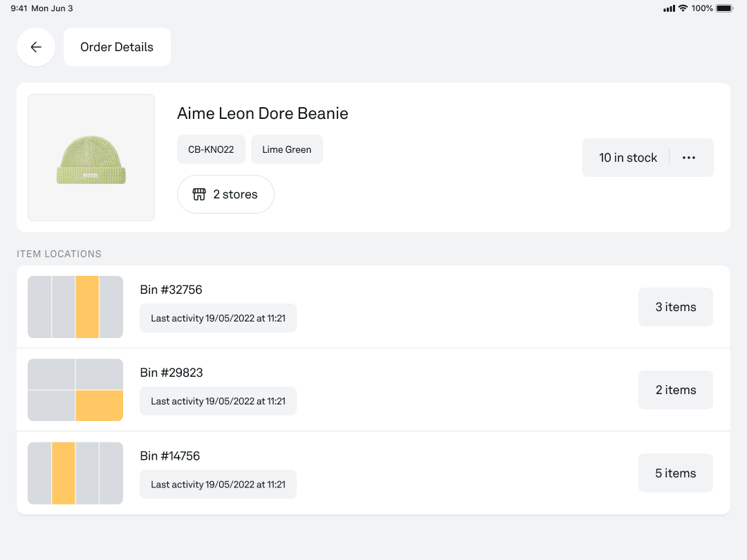This screenshot has width=747, height=560.
Task: Select the Bin #29823 title
Action: [172, 373]
